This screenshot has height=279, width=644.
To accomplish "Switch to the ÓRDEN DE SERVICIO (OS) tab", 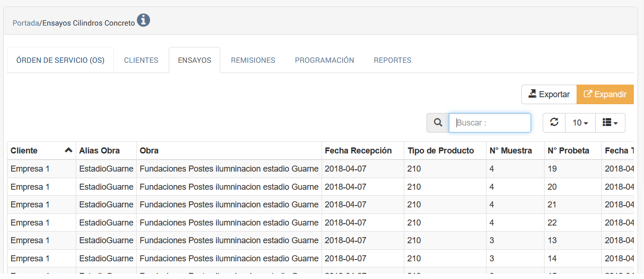I will [60, 60].
